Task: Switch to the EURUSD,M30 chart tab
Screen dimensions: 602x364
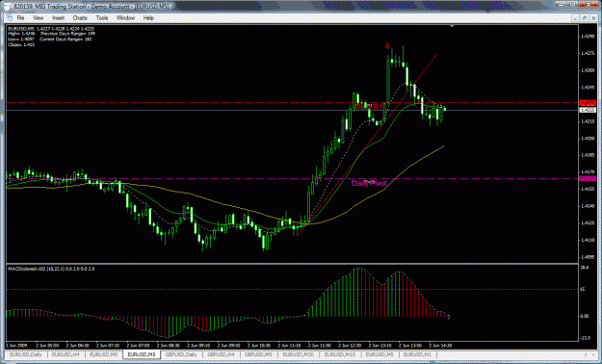Action: 298,354
